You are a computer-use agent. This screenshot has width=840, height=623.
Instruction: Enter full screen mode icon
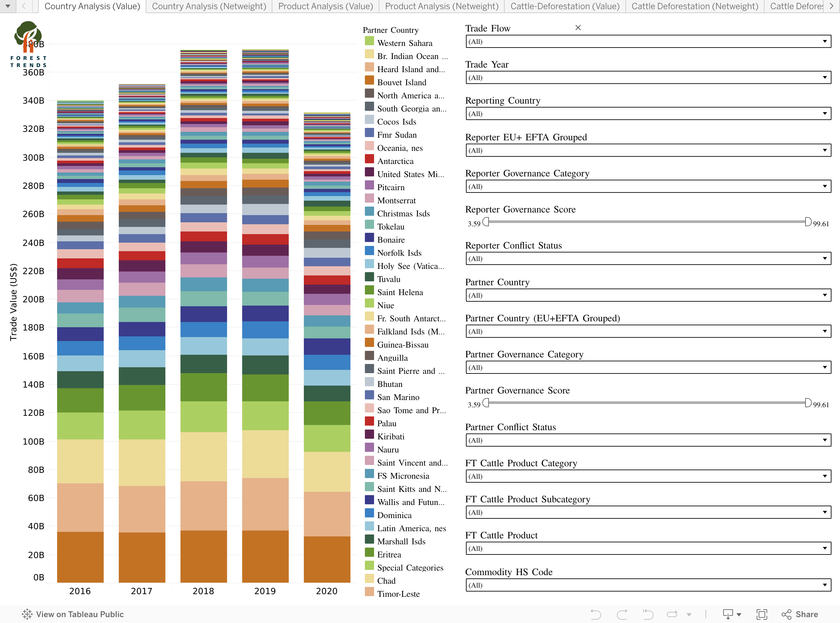click(x=762, y=614)
